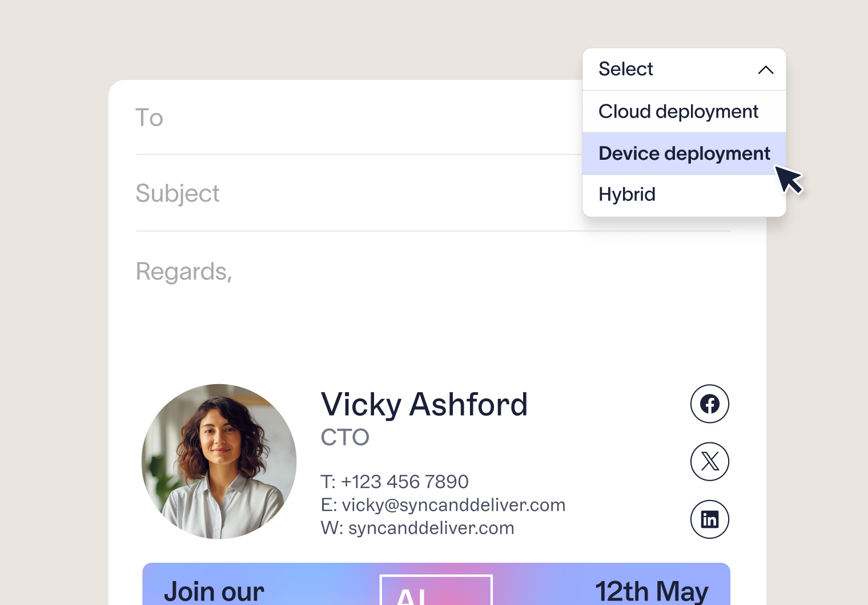Click the Regards, message body text

[184, 272]
